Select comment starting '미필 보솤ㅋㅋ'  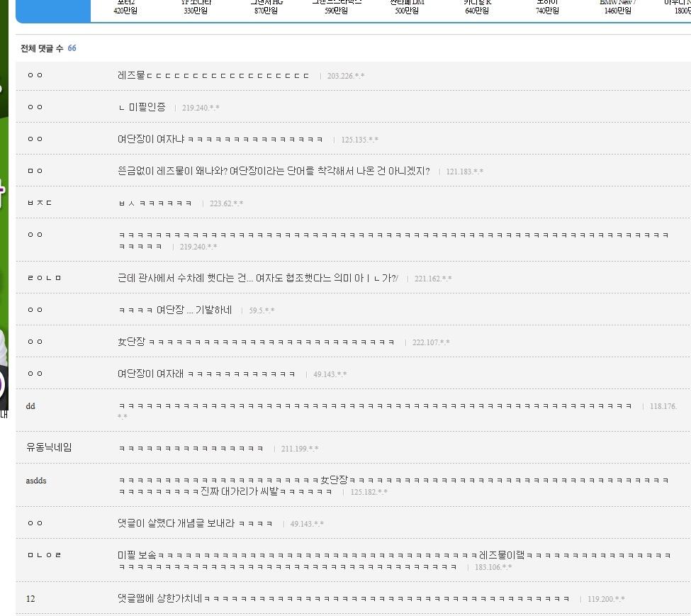point(395,561)
